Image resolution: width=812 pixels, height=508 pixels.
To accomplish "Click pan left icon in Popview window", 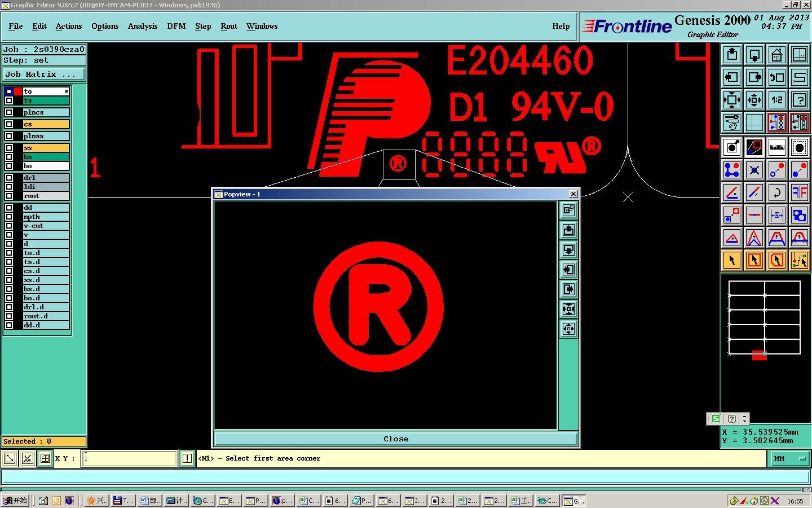I will (568, 269).
